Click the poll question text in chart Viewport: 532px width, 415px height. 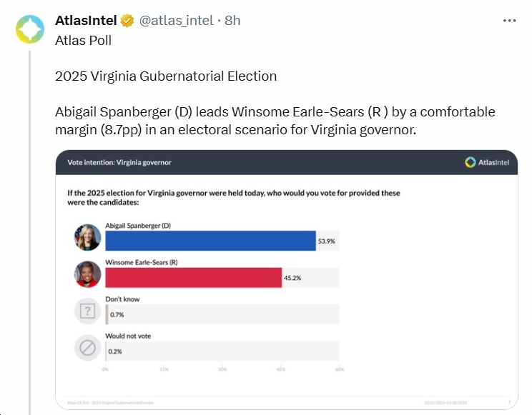[233, 198]
